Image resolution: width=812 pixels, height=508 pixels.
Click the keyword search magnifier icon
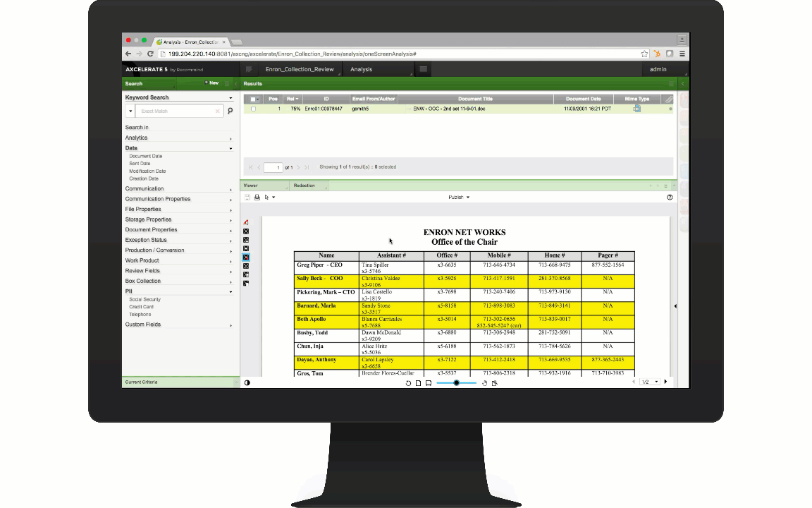click(x=230, y=111)
